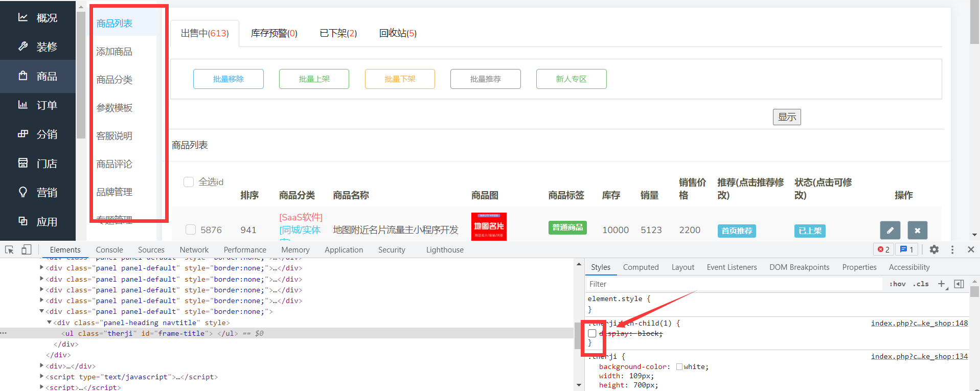This screenshot has height=391, width=980.
Task: Tick the checkbox for product row 5876
Action: point(191,229)
